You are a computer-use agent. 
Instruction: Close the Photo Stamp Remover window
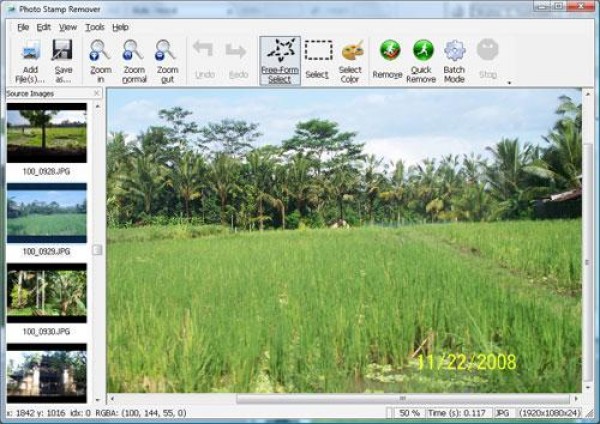[x=582, y=6]
